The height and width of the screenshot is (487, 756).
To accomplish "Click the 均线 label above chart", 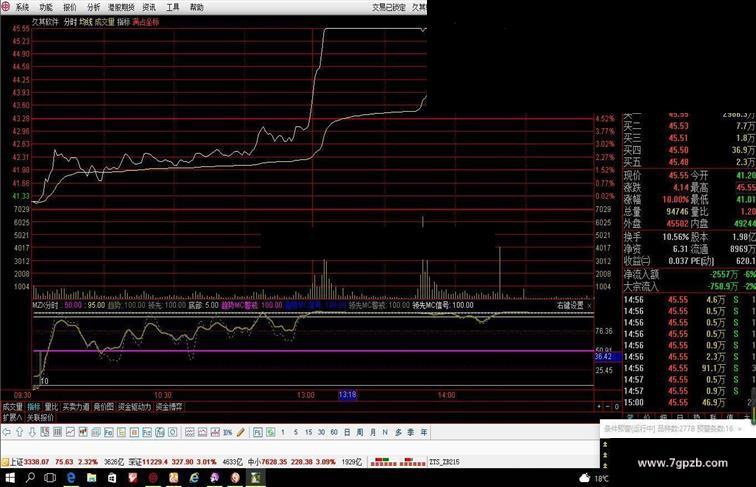I will tap(86, 22).
